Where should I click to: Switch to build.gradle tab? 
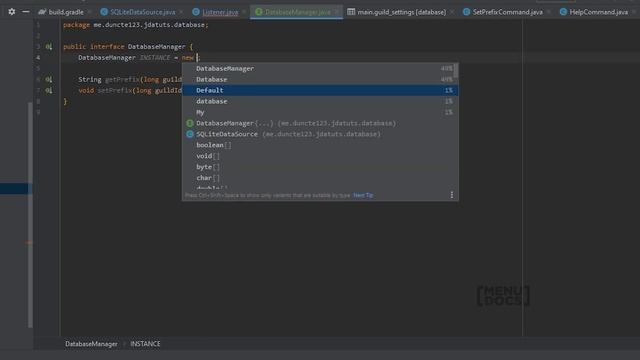[x=66, y=12]
